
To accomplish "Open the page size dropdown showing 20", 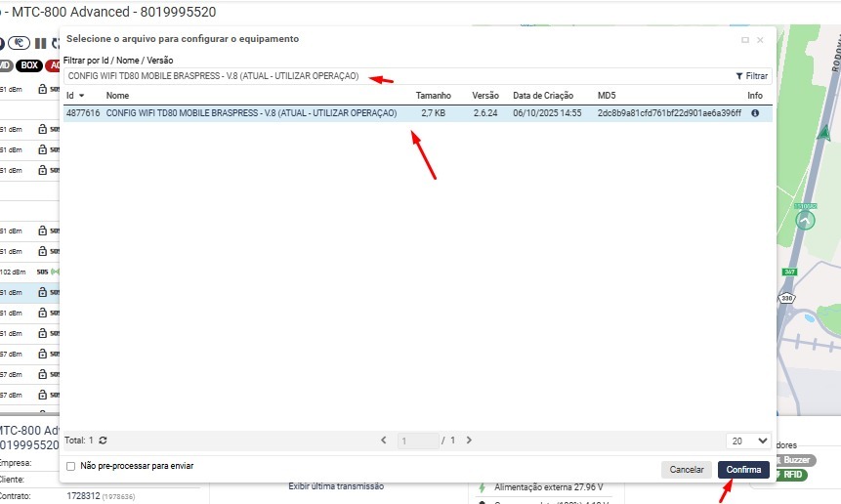I will pos(748,441).
